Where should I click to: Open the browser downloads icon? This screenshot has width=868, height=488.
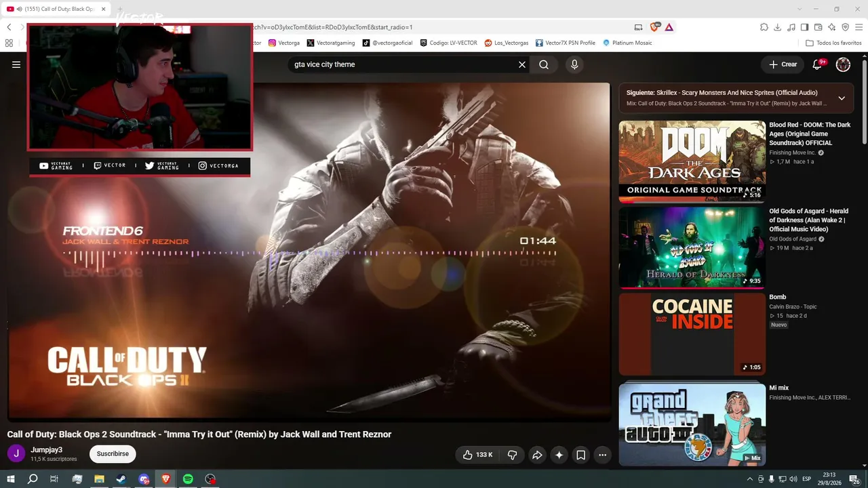778,27
